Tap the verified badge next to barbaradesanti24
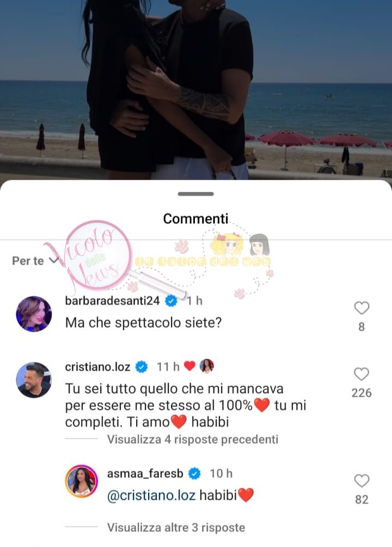Viewport: 392px width, 547px height. pyautogui.click(x=171, y=300)
